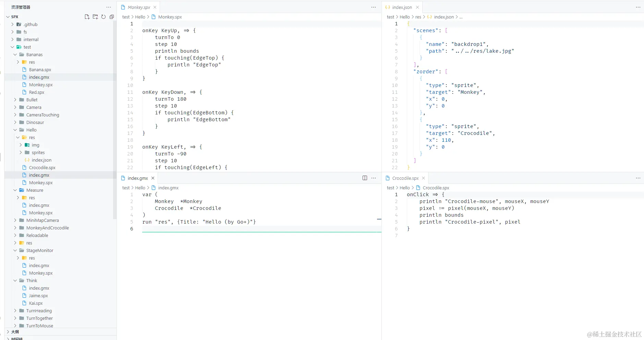Image resolution: width=644 pixels, height=340 pixels.
Task: Expand the .github folder
Action: tap(13, 24)
